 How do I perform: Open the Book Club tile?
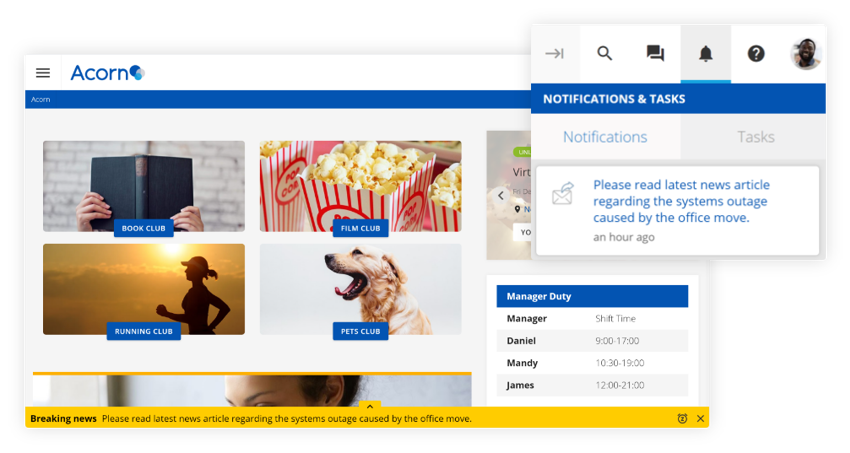pyautogui.click(x=144, y=186)
